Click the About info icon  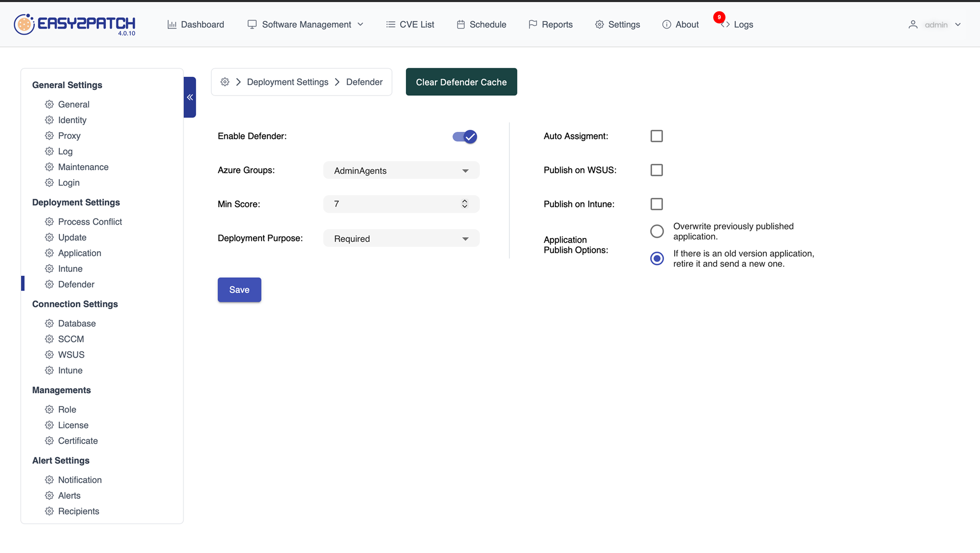click(x=667, y=25)
